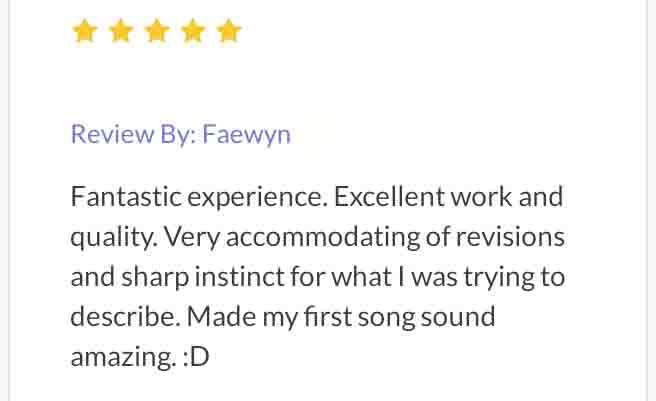Click the words 'Review By:' in the link
The image size is (656, 401).
tap(133, 135)
